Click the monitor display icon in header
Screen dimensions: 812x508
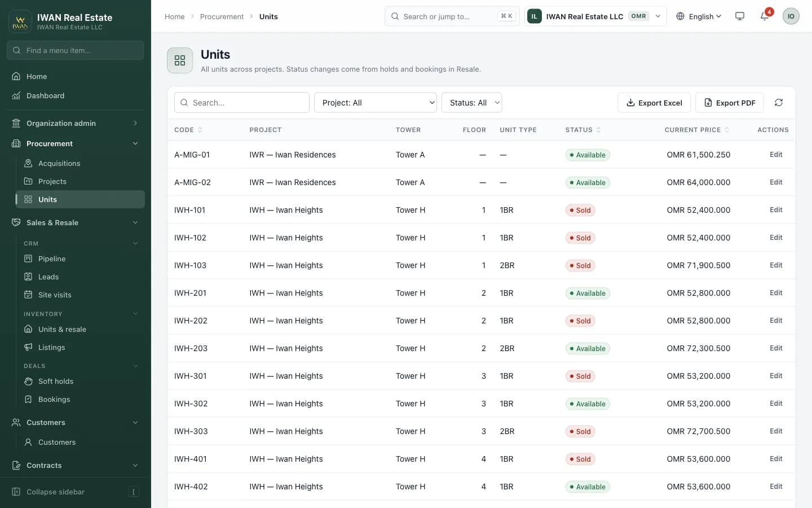pos(740,16)
